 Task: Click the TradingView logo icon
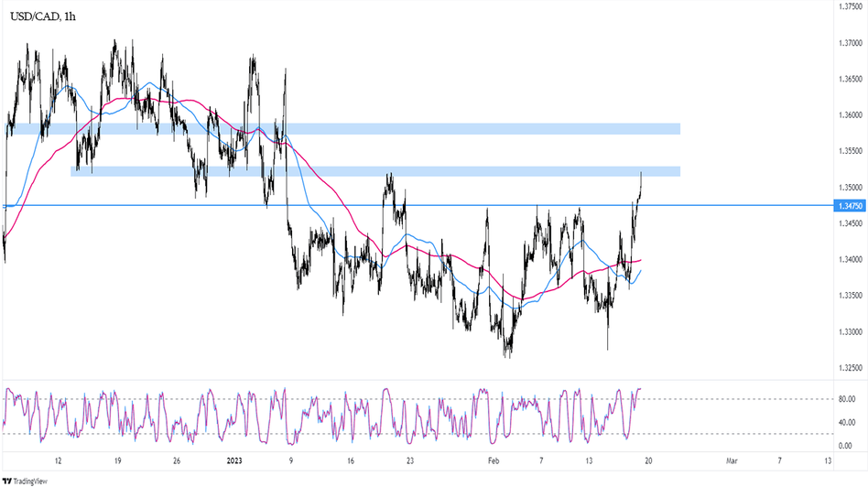tap(7, 481)
